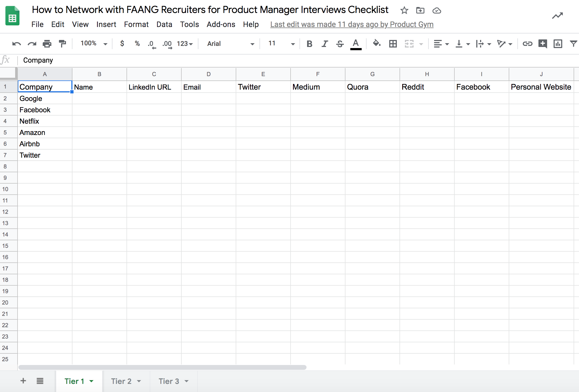
Task: Open horizontal align dropdown
Action: click(441, 44)
